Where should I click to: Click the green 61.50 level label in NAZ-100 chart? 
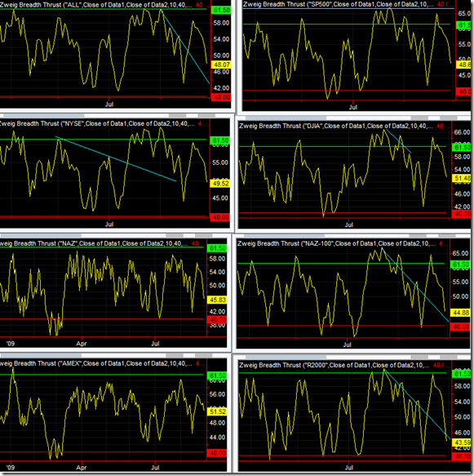click(x=461, y=265)
